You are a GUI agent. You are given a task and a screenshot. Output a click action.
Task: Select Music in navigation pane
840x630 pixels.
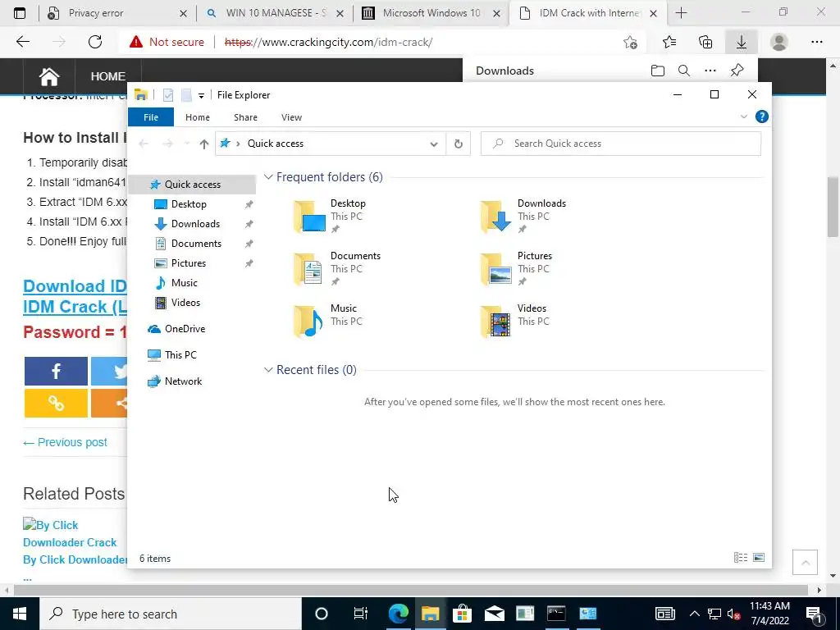click(184, 283)
